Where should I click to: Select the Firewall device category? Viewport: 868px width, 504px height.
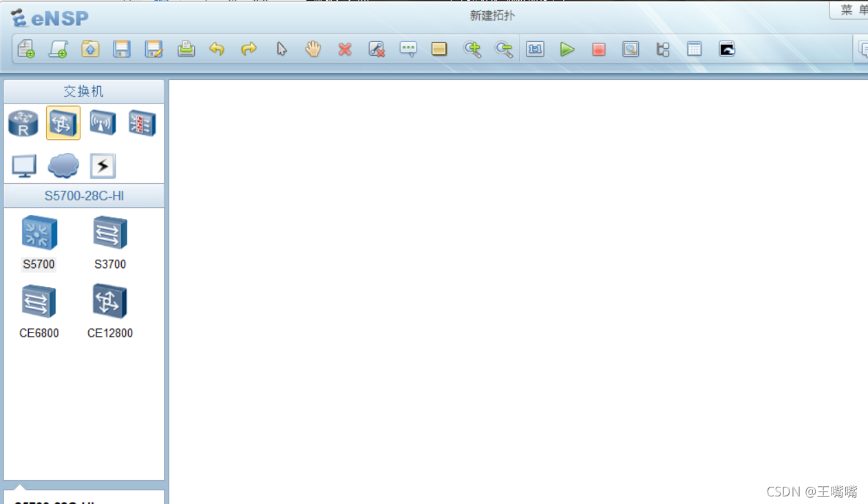142,123
